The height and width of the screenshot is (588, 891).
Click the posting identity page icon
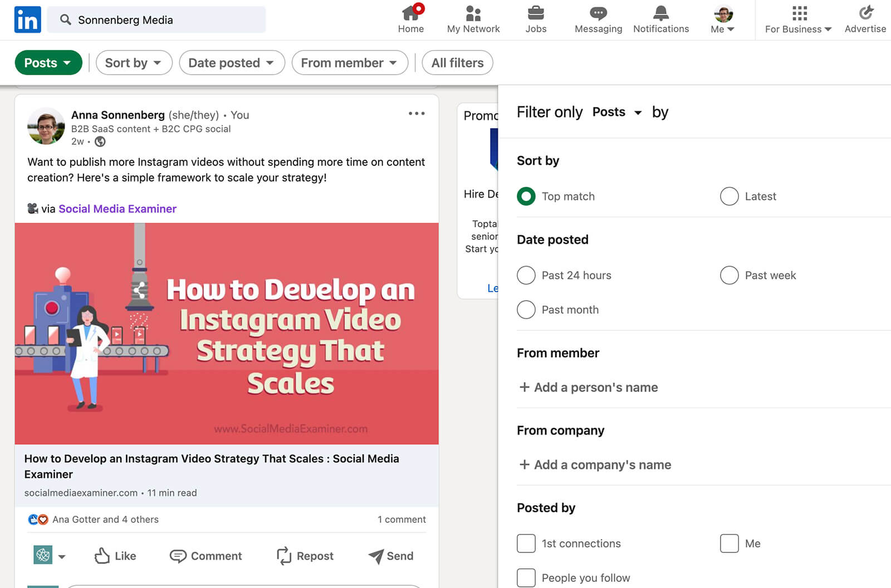(43, 555)
